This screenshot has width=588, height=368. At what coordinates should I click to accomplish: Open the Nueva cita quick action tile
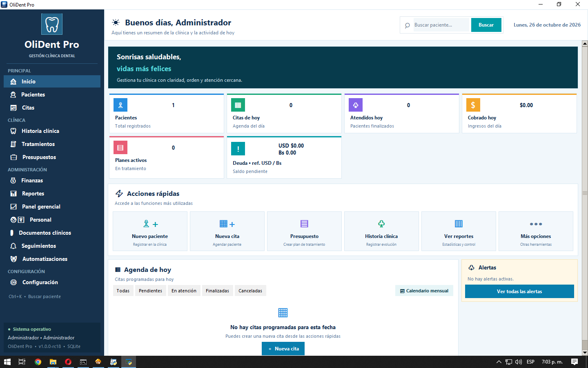pyautogui.click(x=227, y=231)
